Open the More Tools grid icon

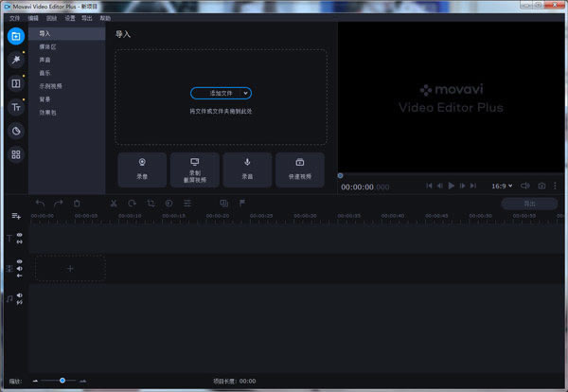[x=16, y=154]
